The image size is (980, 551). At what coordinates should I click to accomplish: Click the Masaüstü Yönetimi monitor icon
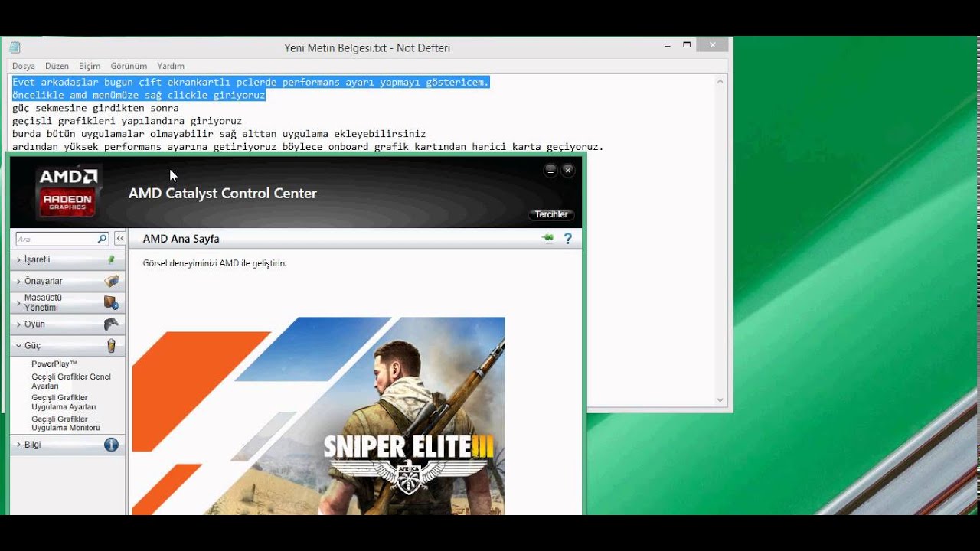point(112,302)
